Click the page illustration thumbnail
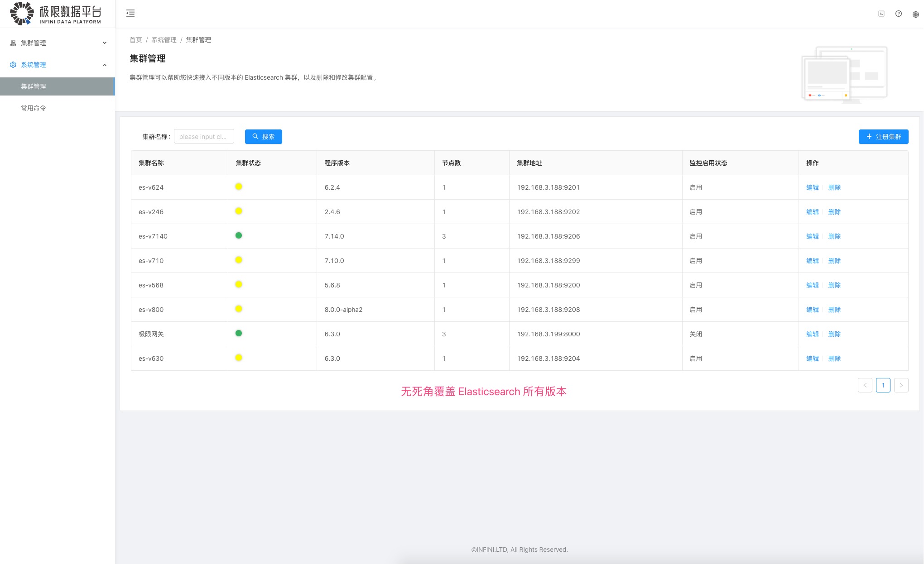The width and height of the screenshot is (924, 564). pyautogui.click(x=844, y=75)
